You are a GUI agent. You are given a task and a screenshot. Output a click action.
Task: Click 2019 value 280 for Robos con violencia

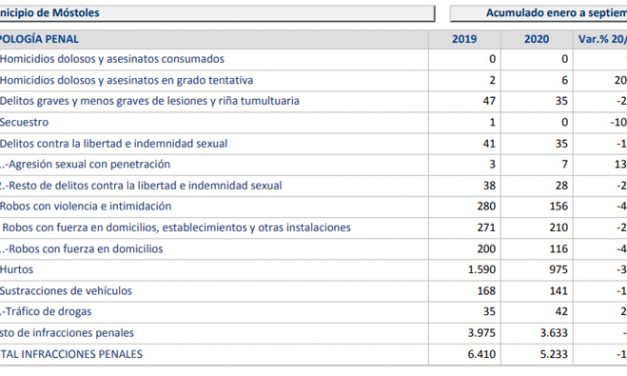(486, 206)
